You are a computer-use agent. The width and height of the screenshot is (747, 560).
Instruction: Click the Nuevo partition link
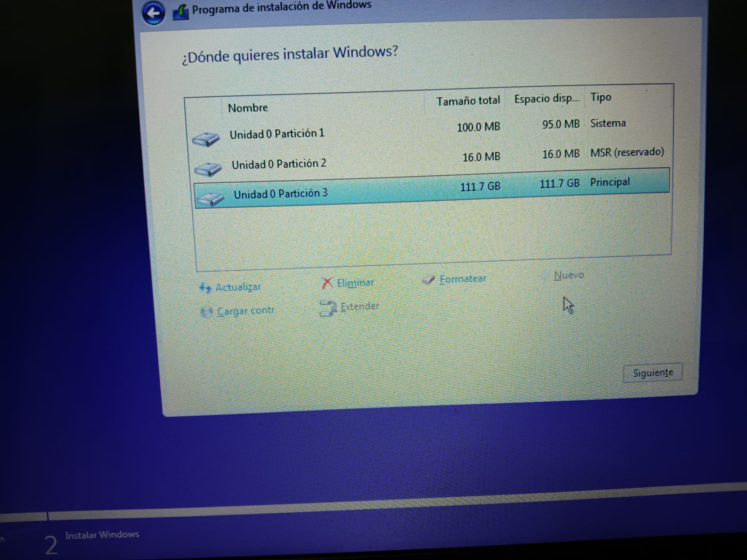(x=569, y=275)
